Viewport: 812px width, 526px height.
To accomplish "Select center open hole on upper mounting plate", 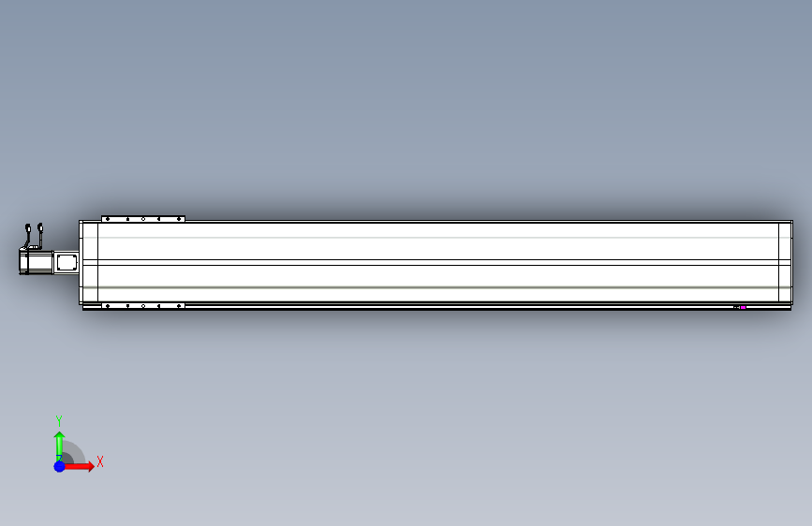I will (143, 219).
